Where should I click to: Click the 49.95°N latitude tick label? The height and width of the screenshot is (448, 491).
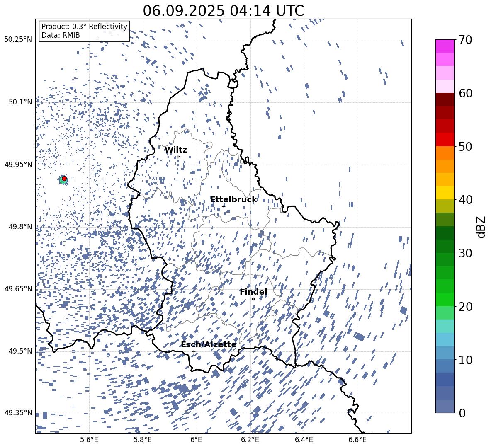pos(18,164)
